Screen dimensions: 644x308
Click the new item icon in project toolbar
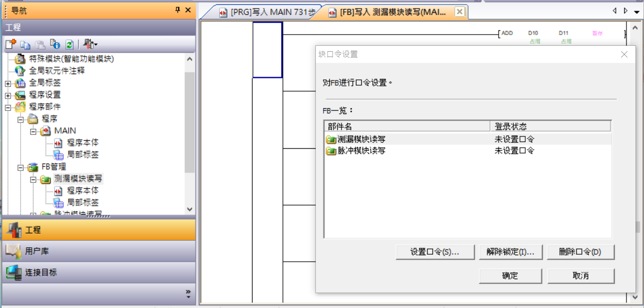[11, 45]
